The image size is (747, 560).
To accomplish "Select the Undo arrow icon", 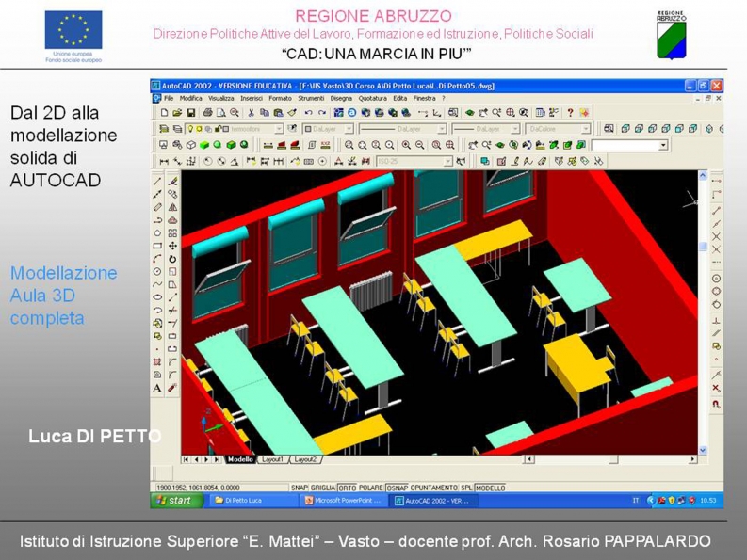I will click(x=308, y=113).
